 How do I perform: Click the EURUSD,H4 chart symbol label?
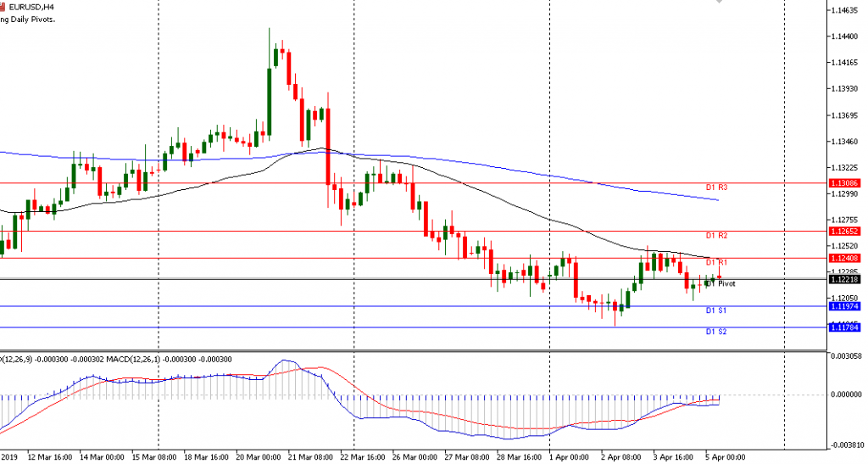[31, 7]
